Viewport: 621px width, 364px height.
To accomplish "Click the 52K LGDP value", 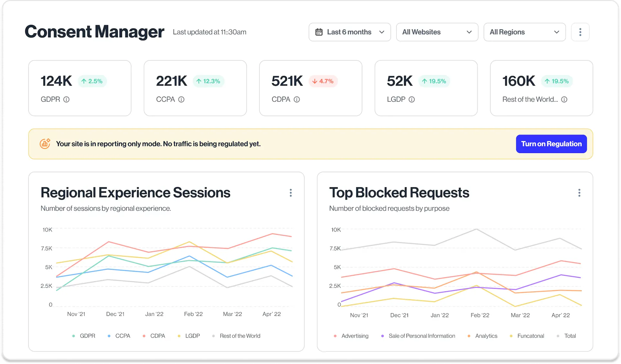I will [x=400, y=81].
